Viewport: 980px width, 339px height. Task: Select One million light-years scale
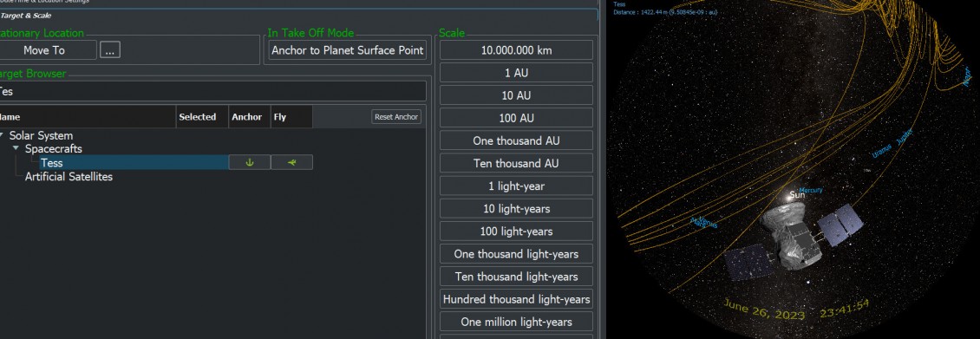click(516, 323)
